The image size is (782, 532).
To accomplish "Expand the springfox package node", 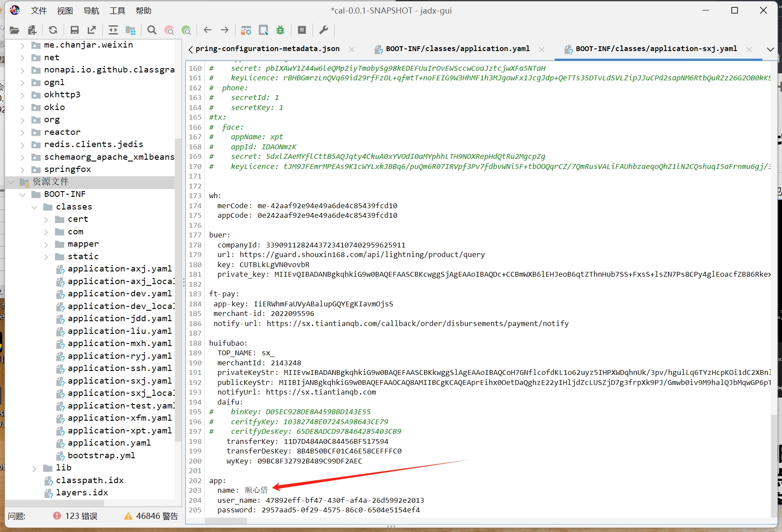I will (x=22, y=169).
